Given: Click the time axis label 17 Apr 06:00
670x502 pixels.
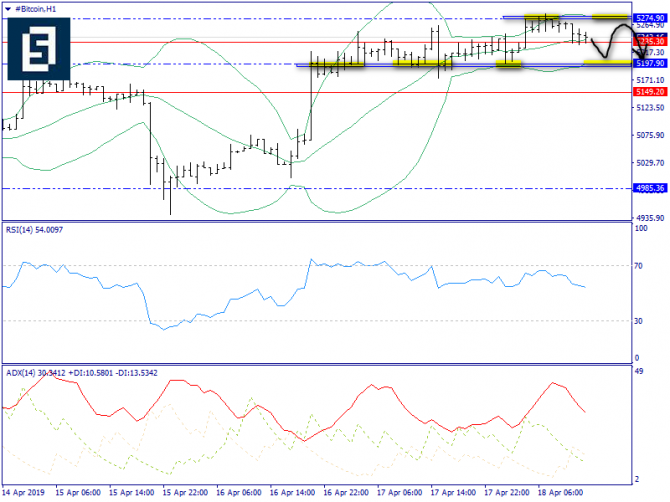Looking at the screenshot, I should pos(400,493).
